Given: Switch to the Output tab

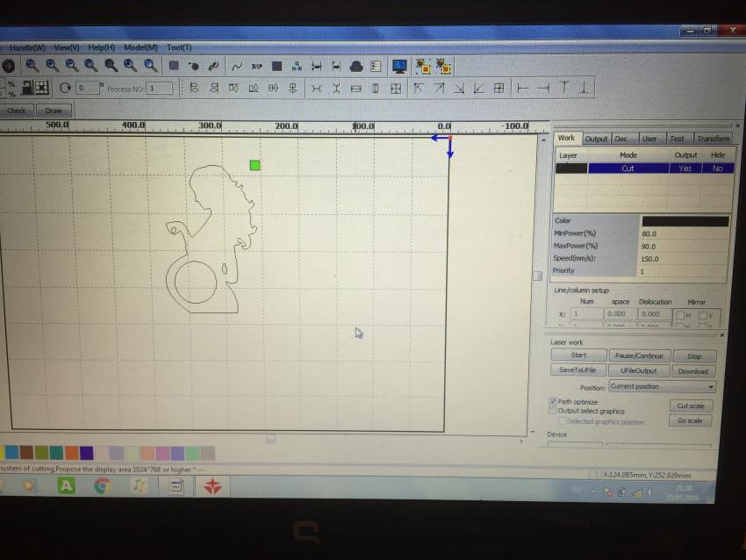Looking at the screenshot, I should pos(596,139).
